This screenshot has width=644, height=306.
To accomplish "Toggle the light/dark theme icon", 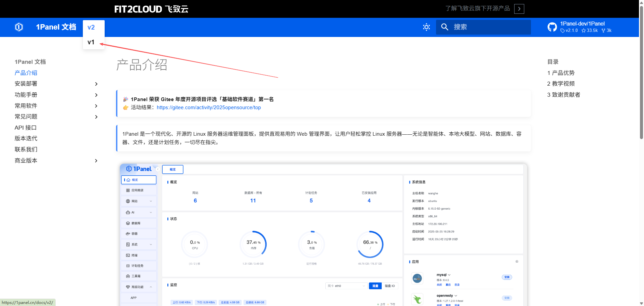I will pyautogui.click(x=426, y=27).
